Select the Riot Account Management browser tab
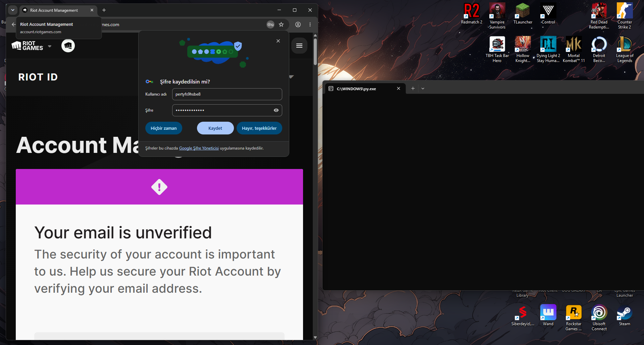 [x=58, y=10]
